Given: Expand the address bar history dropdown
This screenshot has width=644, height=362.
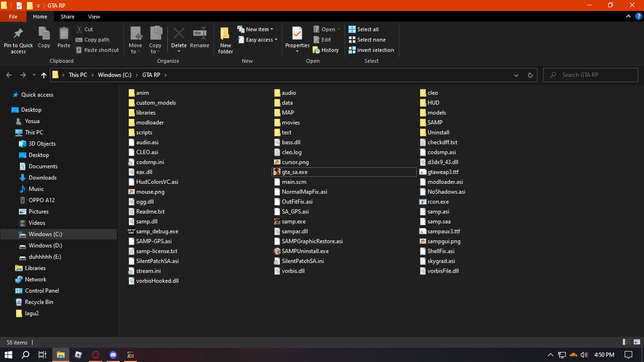Looking at the screenshot, I should (516, 75).
